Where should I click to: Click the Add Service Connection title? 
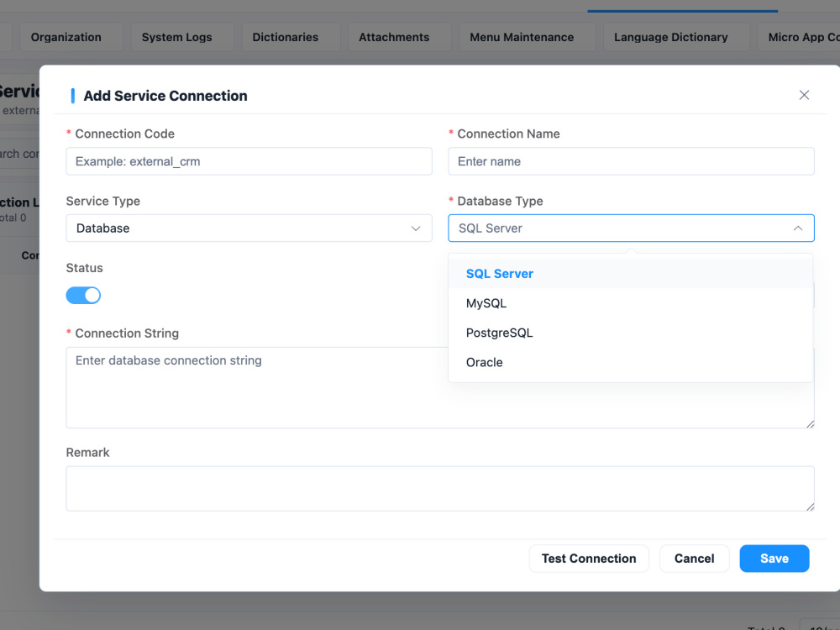tap(165, 96)
